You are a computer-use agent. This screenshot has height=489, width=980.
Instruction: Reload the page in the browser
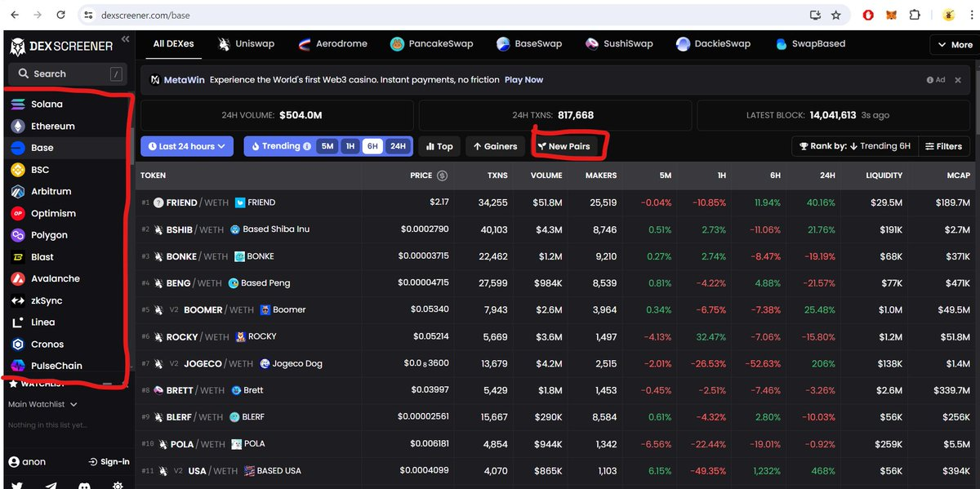pos(61,15)
